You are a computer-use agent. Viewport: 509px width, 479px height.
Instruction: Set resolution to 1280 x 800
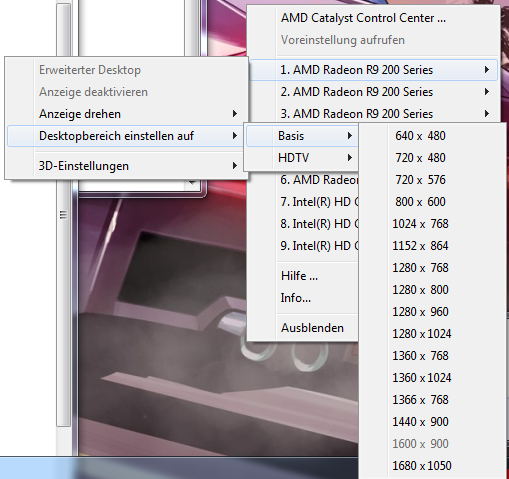[x=432, y=290]
